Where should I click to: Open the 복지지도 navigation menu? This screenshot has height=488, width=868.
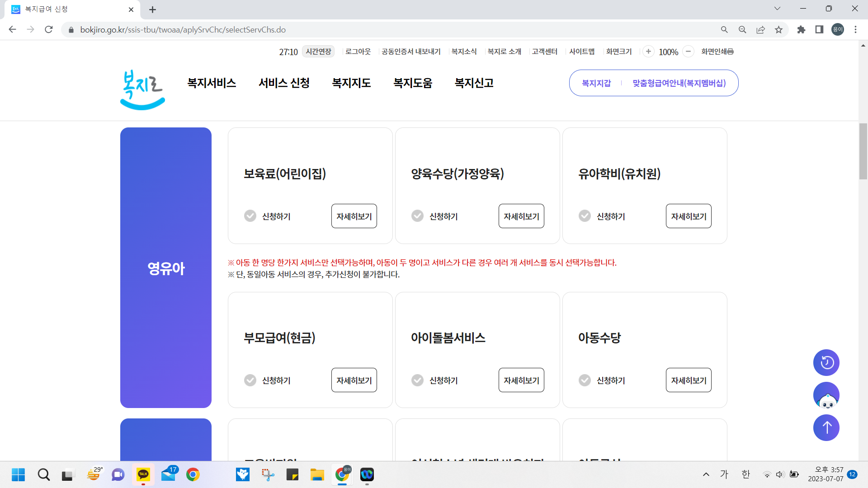tap(351, 83)
